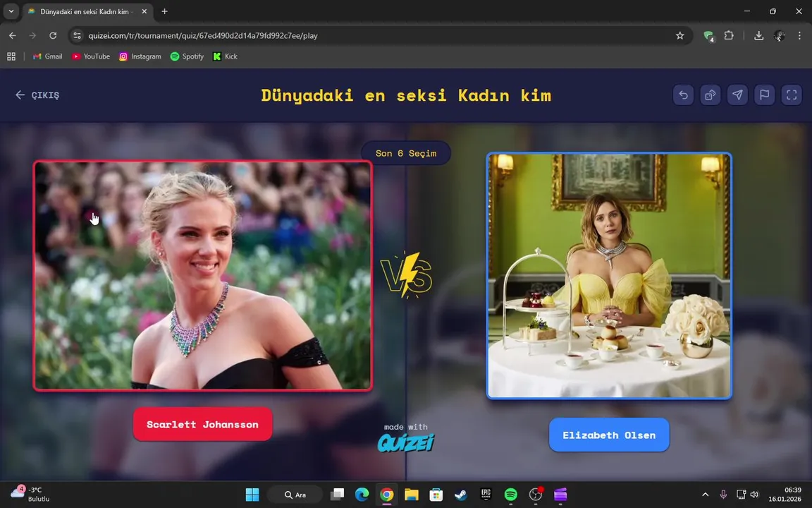Toggle fullscreen mode icon
Image resolution: width=812 pixels, height=508 pixels.
click(792, 95)
